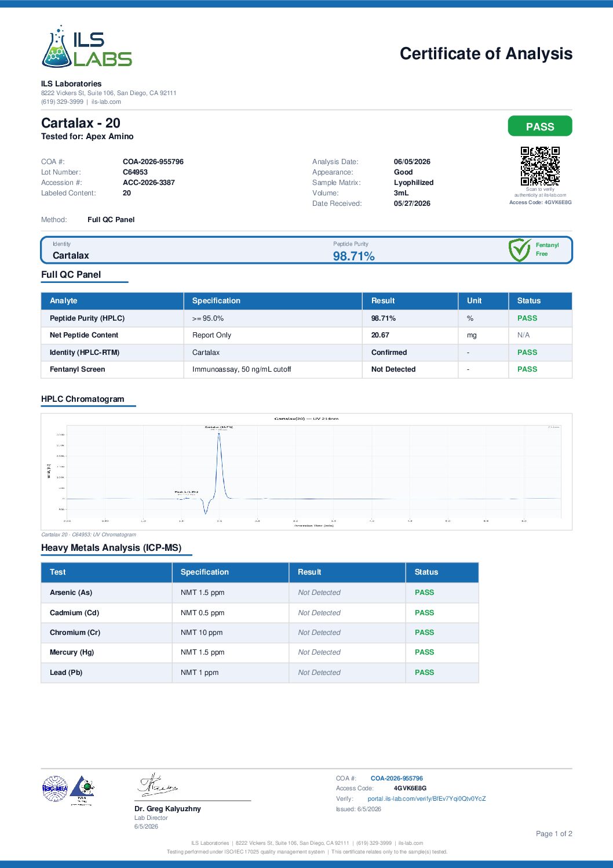Click the "Cadmium (Cd)" row label
This screenshot has width=613, height=868.
[74, 613]
